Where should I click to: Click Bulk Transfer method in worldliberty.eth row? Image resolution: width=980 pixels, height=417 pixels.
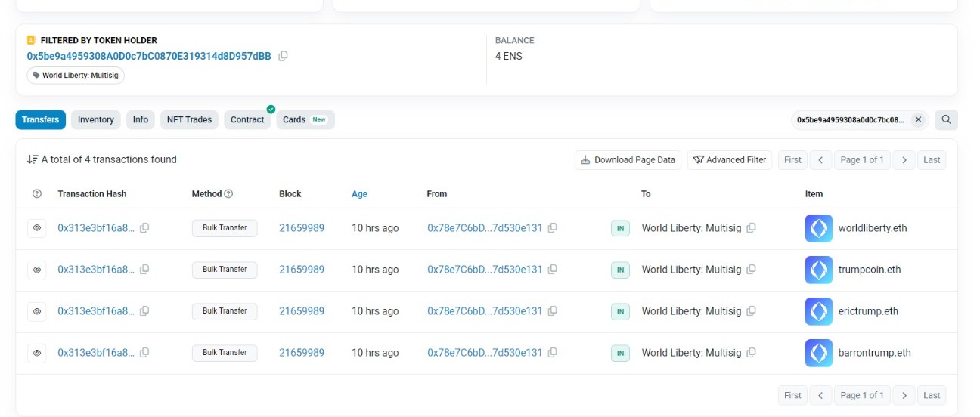[x=225, y=228]
